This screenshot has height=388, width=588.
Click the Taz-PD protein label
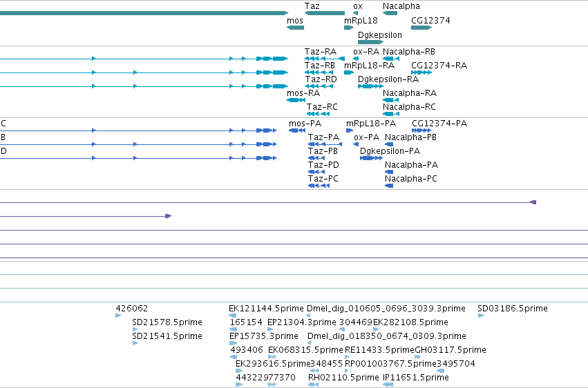(323, 165)
